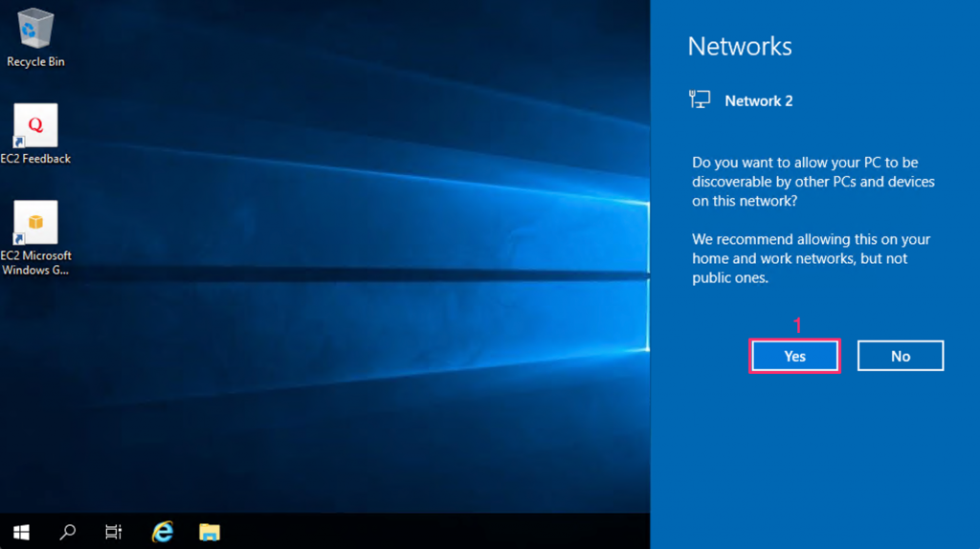Select the EC2 Microsoft Windows Guide shortcut icon
This screenshot has height=549, width=980.
pyautogui.click(x=35, y=222)
